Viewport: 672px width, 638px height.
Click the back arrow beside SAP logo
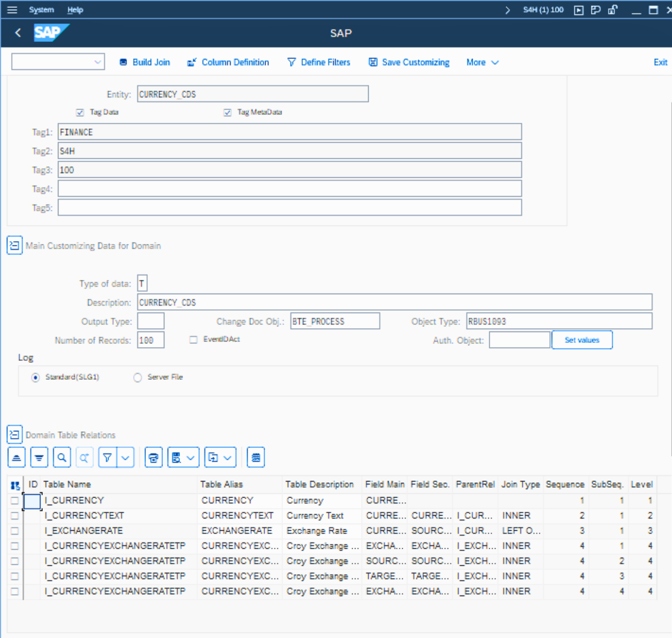[x=18, y=33]
